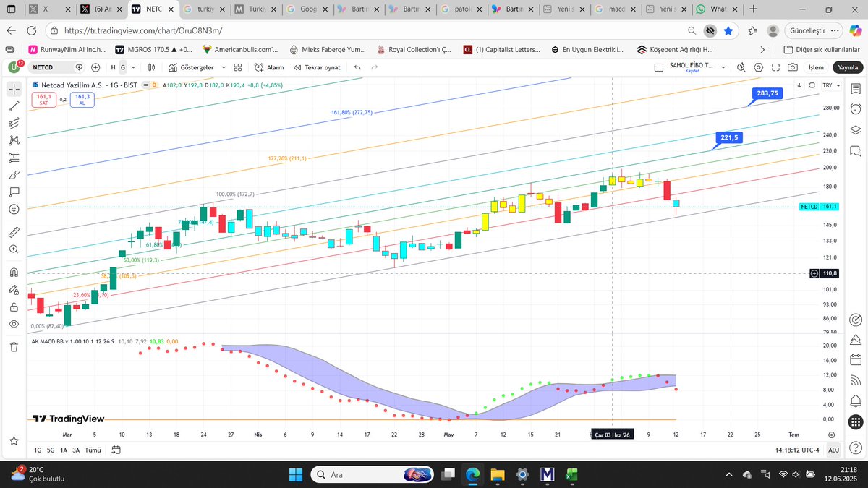Select the 1A date range

pos(63,450)
